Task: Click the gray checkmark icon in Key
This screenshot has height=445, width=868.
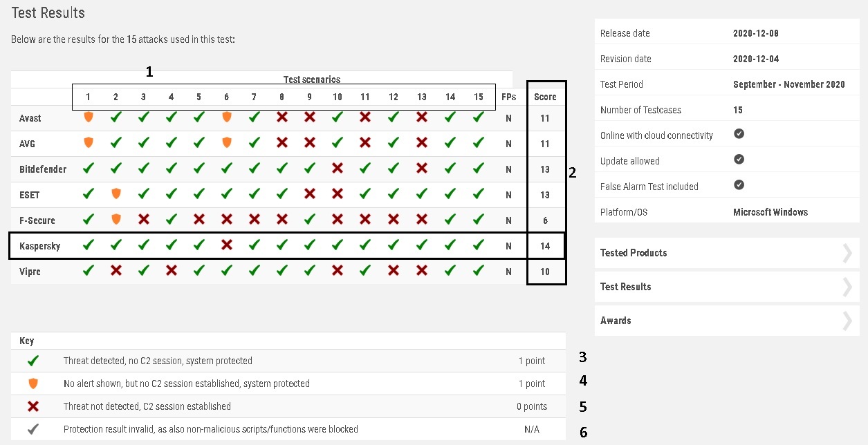Action: click(x=33, y=429)
